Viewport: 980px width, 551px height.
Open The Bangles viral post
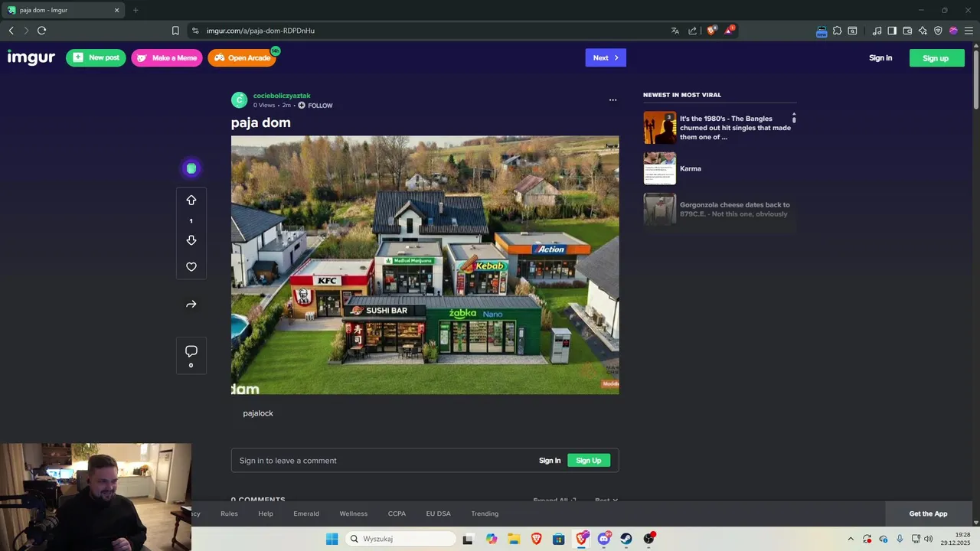[x=718, y=128]
